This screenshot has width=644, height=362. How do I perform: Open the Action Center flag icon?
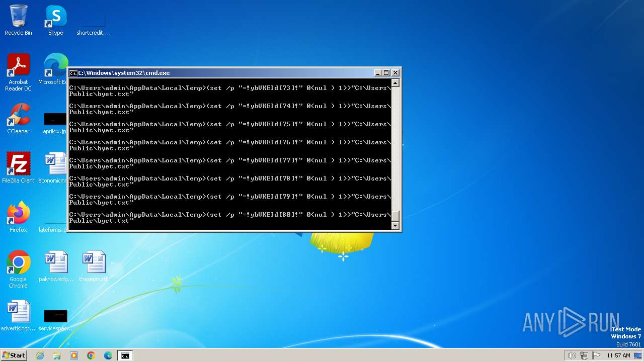pyautogui.click(x=596, y=355)
